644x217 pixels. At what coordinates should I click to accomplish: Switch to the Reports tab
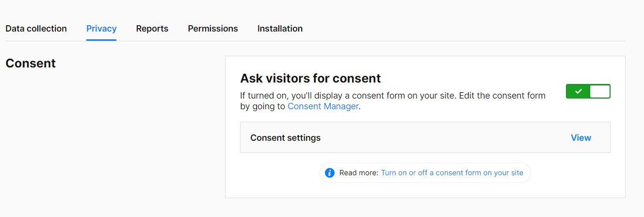pos(152,29)
